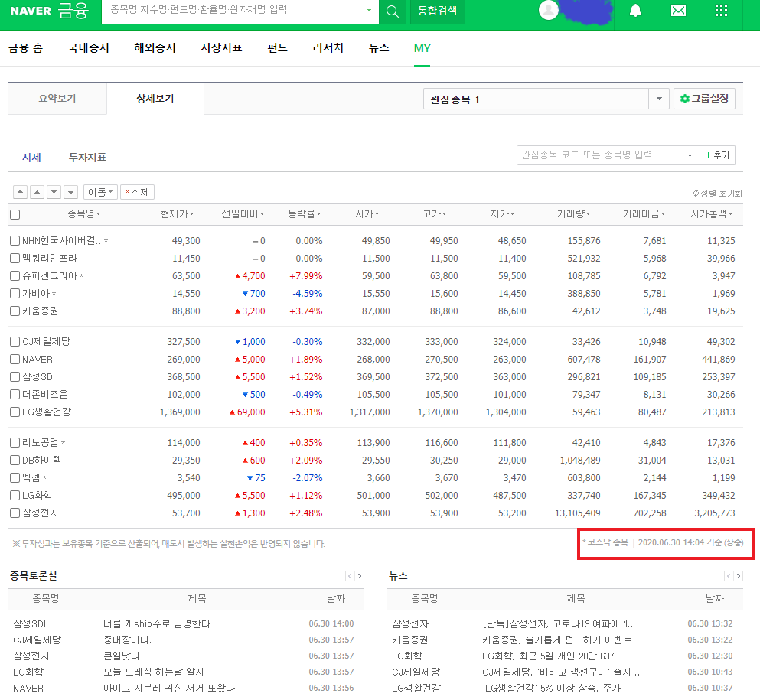Check the 삼성전자 row checkbox

click(15, 513)
